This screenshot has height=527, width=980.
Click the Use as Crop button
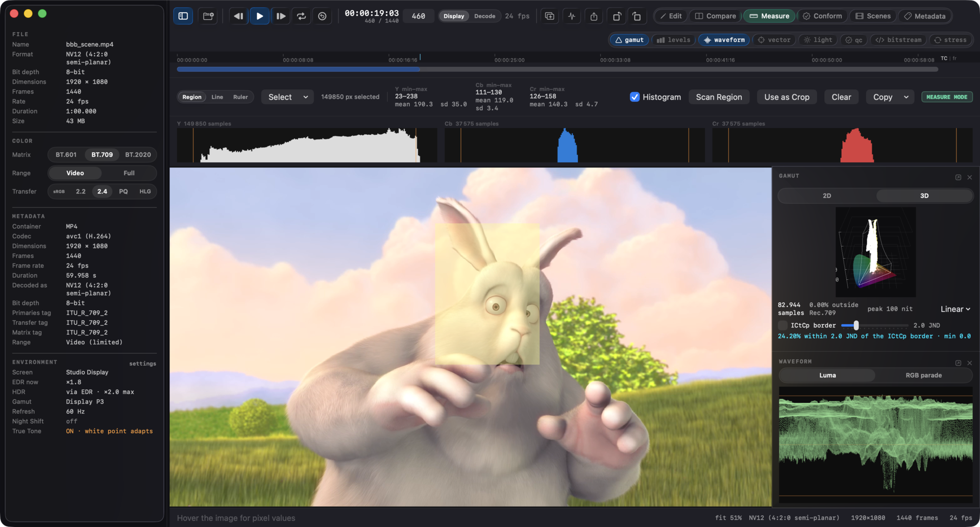coord(787,97)
